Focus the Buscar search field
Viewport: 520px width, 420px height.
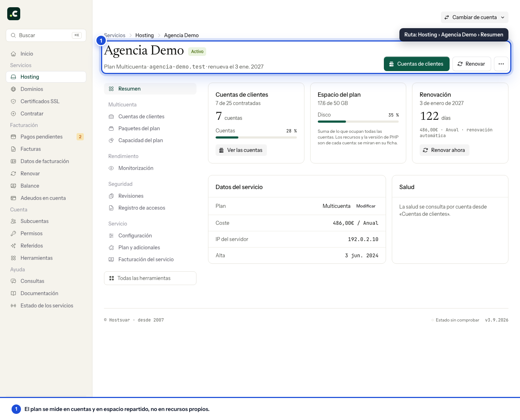(x=46, y=35)
